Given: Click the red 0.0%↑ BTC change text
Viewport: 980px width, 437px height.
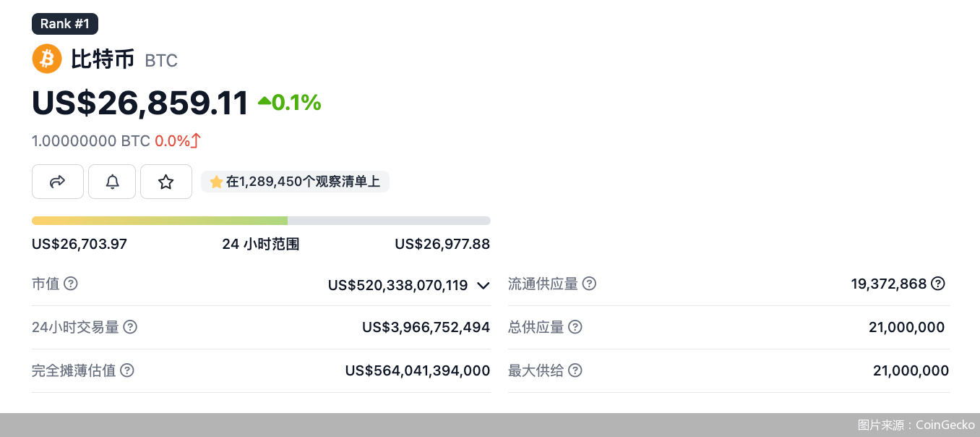Looking at the screenshot, I should click(178, 140).
